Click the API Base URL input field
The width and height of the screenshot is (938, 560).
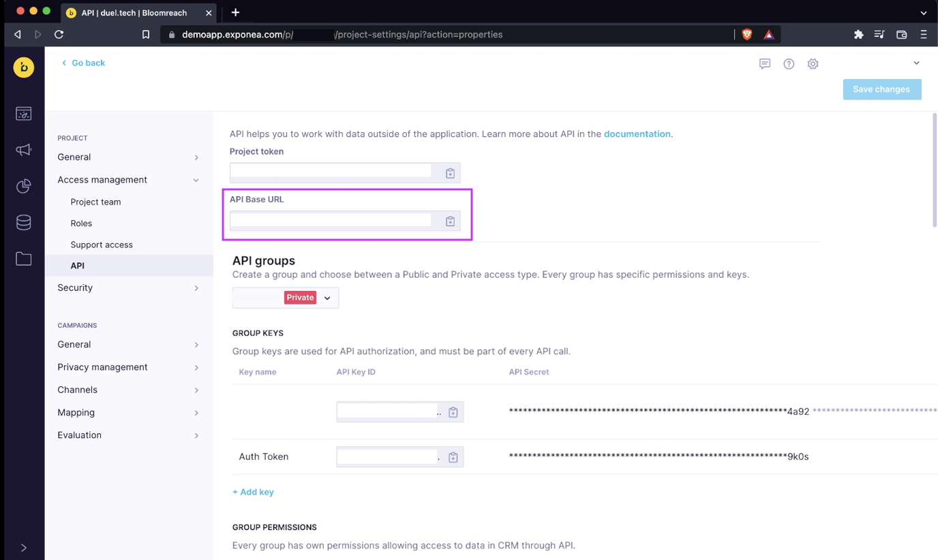click(x=331, y=221)
